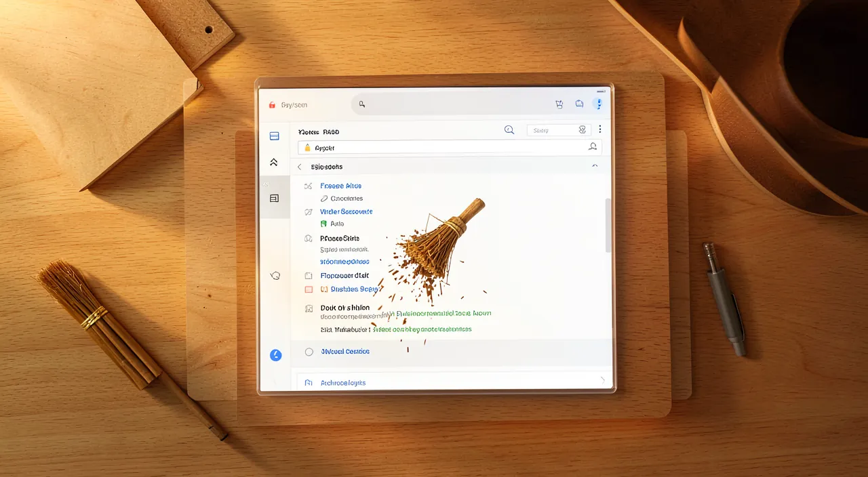The image size is (868, 477).
Task: Click the blue exclamation circle in the sidebar
Action: (275, 355)
